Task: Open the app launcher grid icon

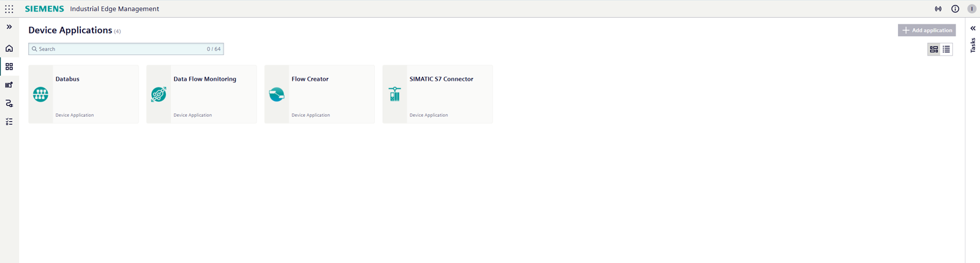Action: 9,9
